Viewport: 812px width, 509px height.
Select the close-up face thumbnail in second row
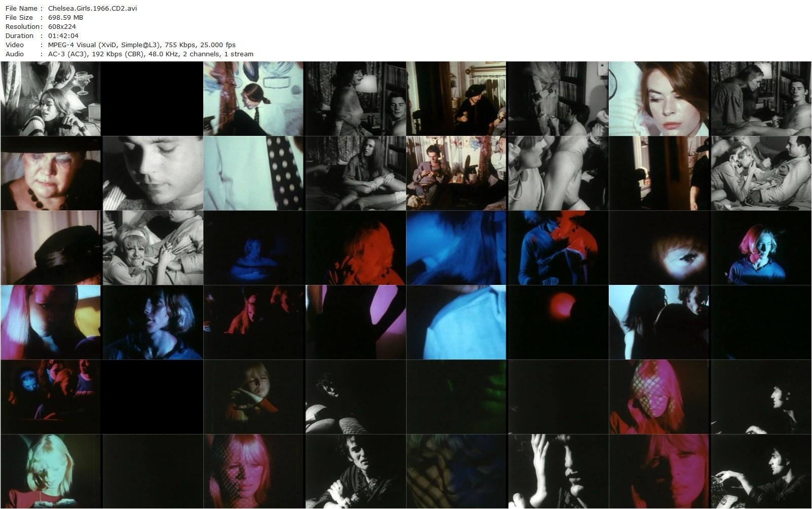pos(152,172)
